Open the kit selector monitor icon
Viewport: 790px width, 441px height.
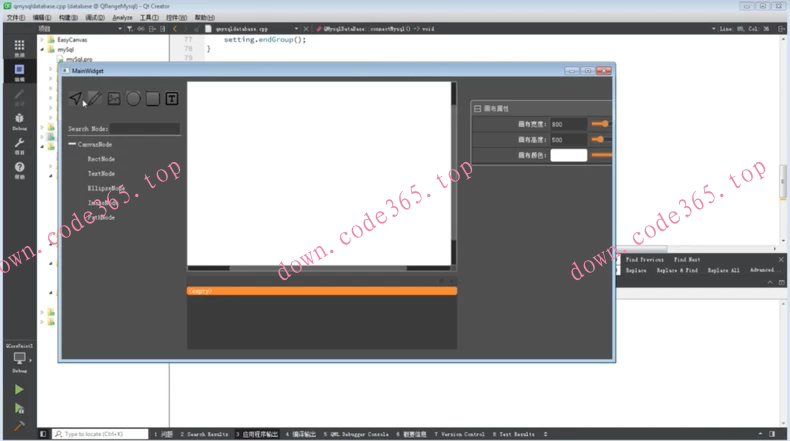coord(19,359)
